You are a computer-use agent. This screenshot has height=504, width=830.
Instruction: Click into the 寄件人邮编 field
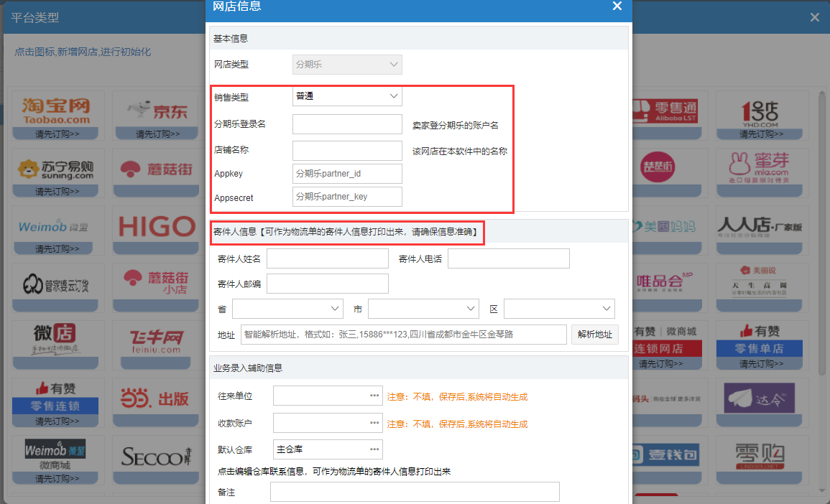[x=328, y=284]
